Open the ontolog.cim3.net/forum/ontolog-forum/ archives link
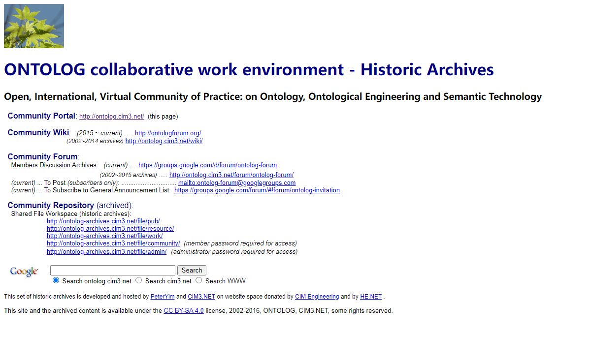 [231, 175]
